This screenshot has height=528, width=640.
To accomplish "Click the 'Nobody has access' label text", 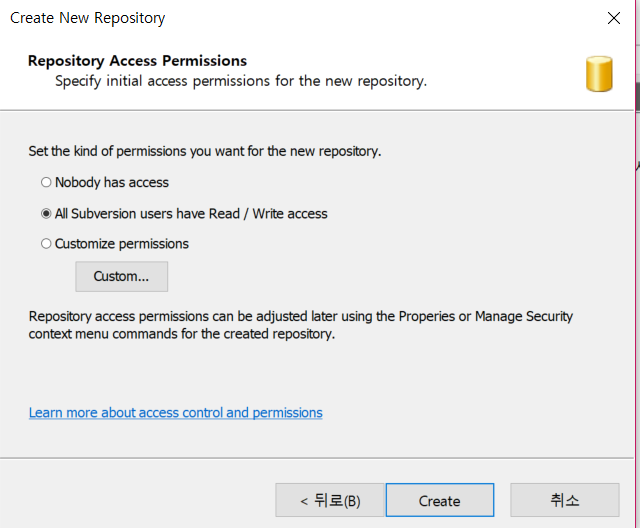I will coord(112,182).
